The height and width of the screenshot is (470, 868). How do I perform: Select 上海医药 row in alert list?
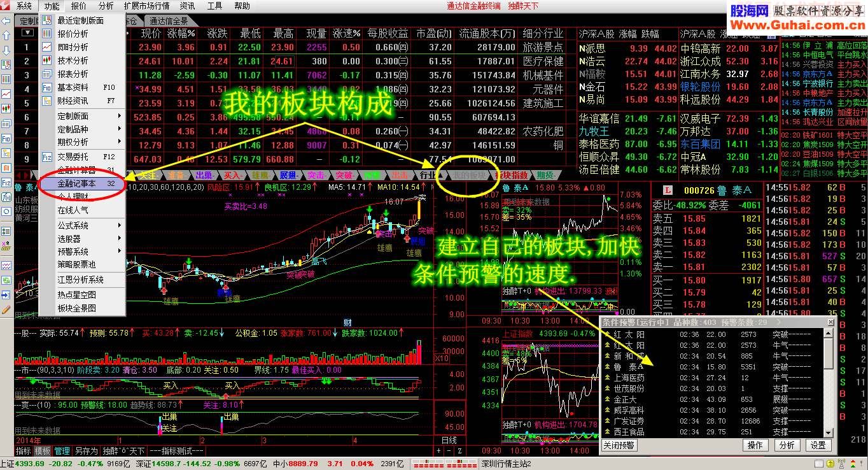[x=711, y=377]
